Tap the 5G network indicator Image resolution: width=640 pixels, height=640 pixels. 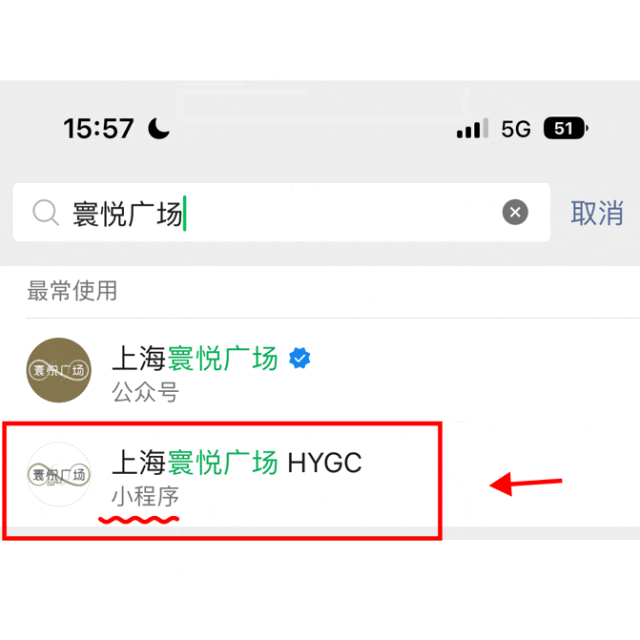coord(516,129)
